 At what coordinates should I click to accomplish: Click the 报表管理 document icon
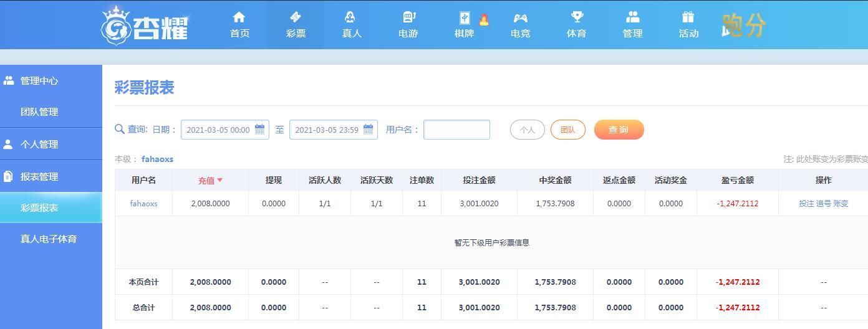pyautogui.click(x=8, y=176)
